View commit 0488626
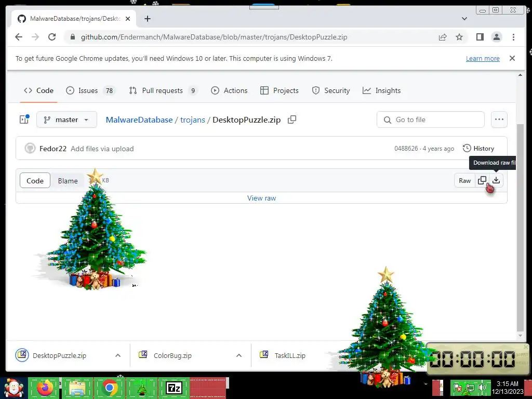The image size is (532, 399). [406, 148]
